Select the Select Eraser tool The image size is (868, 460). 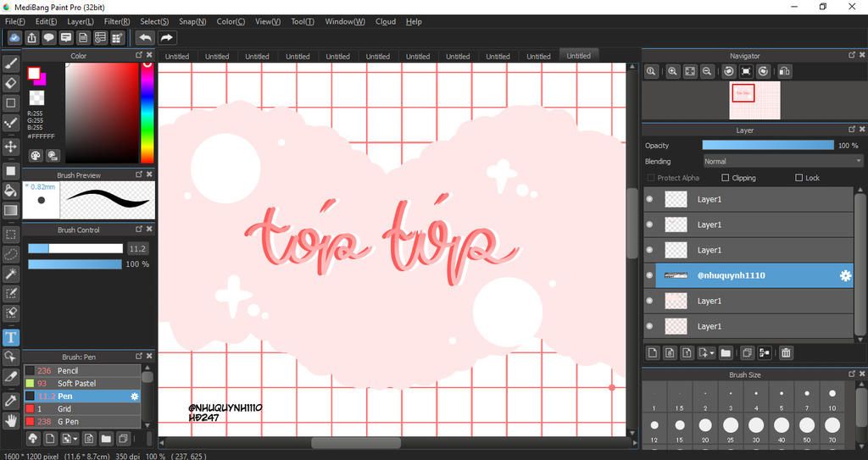[10, 313]
